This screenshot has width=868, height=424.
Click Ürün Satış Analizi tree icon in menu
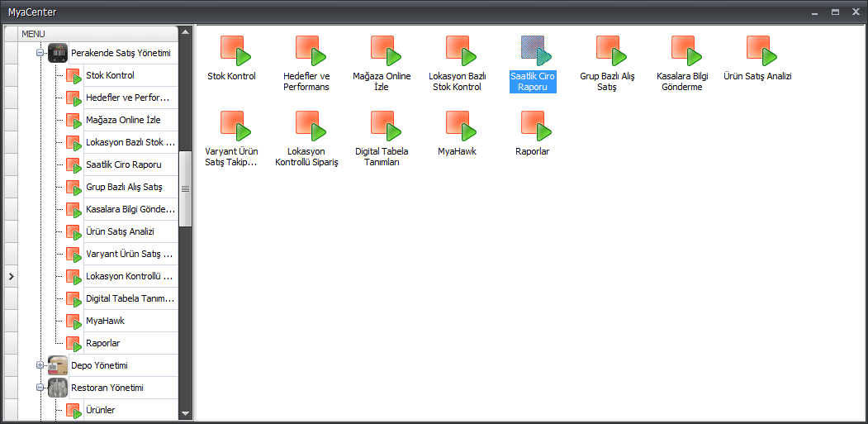click(74, 231)
